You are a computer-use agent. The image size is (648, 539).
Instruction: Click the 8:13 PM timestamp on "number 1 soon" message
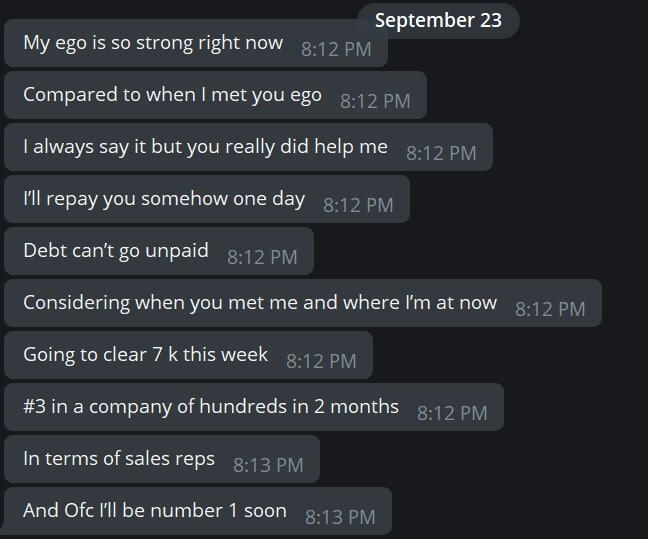point(340,517)
